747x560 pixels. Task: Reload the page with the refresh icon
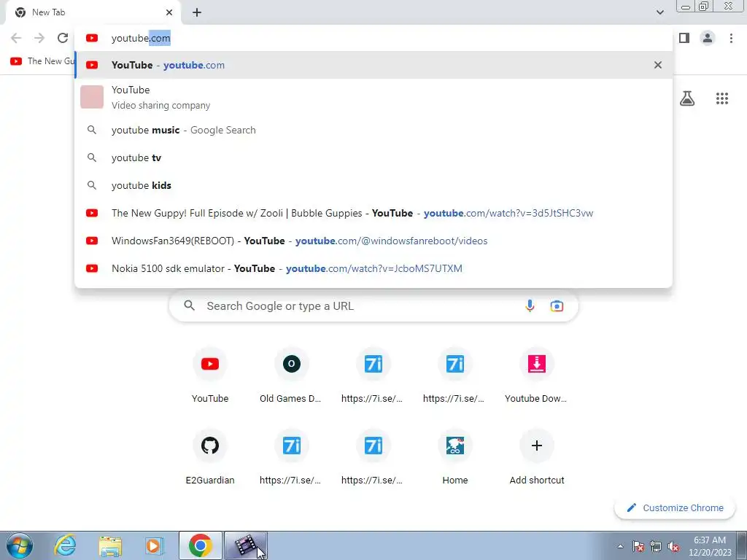(x=63, y=38)
